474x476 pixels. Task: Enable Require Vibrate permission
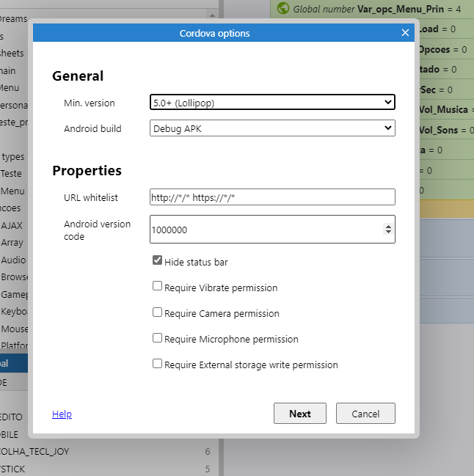(x=157, y=285)
